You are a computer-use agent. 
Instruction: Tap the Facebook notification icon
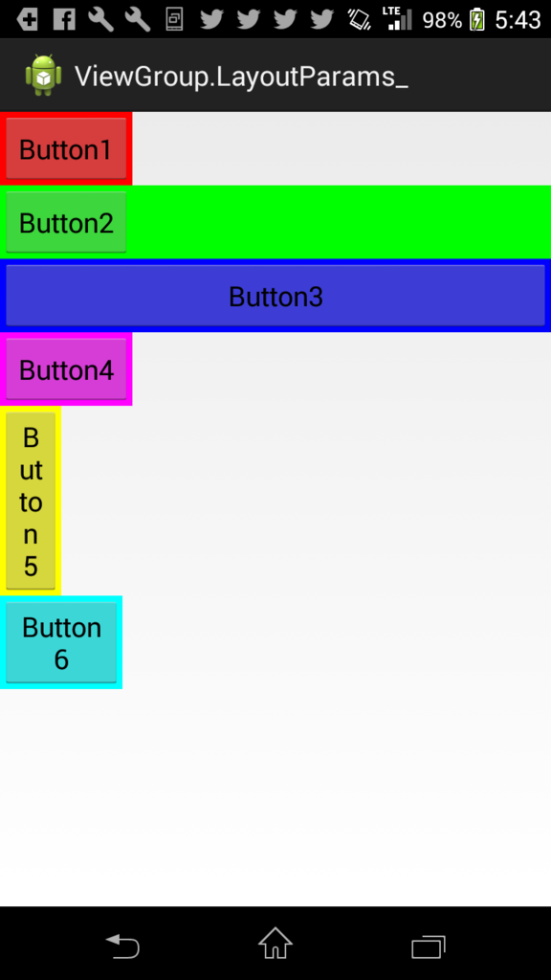coord(64,20)
